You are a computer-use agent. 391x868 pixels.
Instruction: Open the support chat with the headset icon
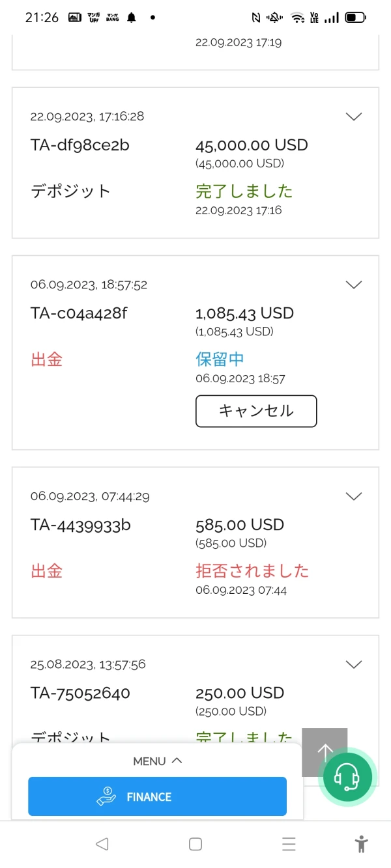pos(348,776)
